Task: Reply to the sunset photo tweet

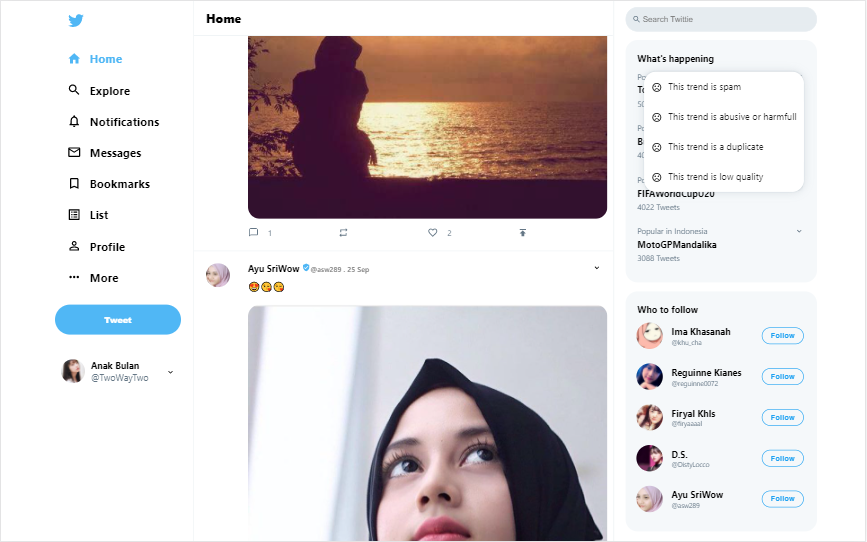Action: (x=253, y=232)
